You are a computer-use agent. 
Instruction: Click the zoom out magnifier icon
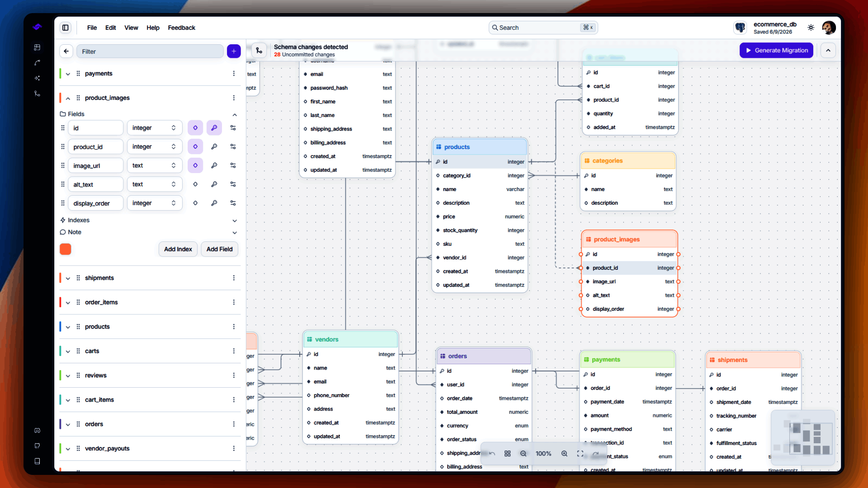(524, 454)
